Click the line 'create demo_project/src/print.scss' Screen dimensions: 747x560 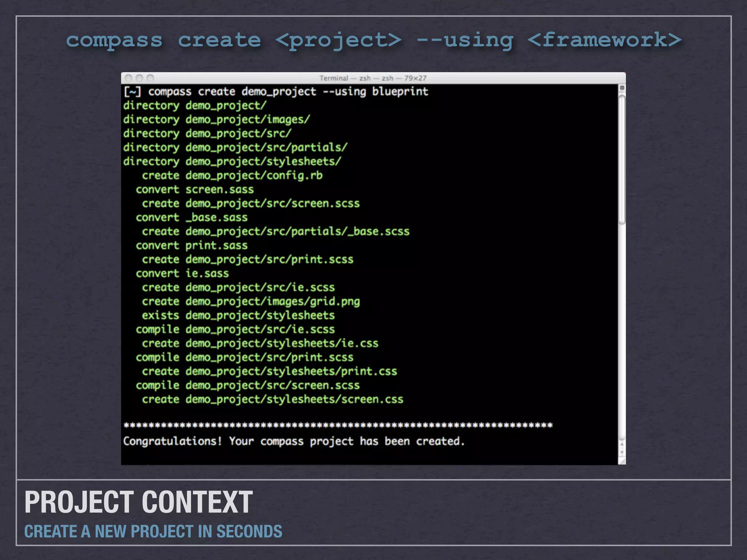coord(248,260)
